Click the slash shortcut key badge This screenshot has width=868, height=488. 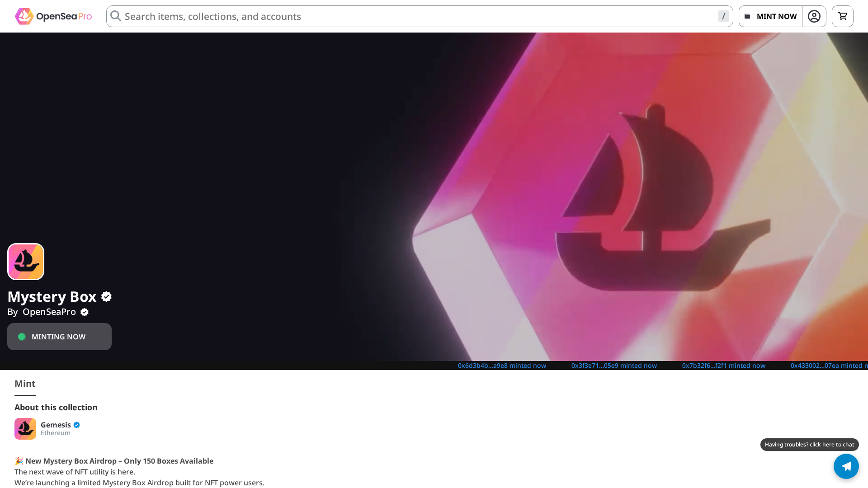tap(723, 16)
